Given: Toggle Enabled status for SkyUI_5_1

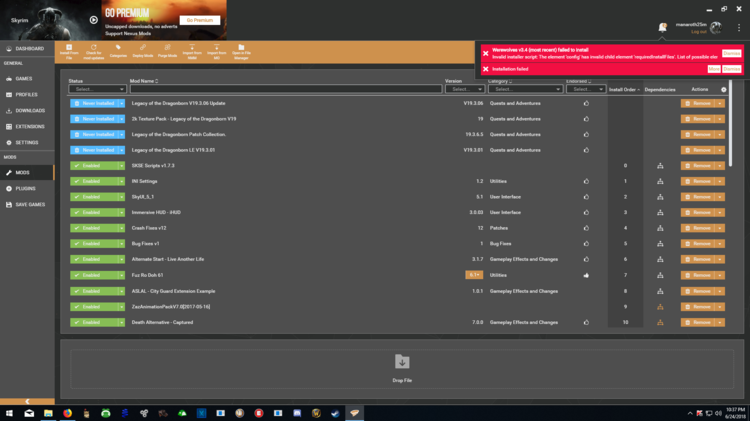Looking at the screenshot, I should tap(94, 197).
